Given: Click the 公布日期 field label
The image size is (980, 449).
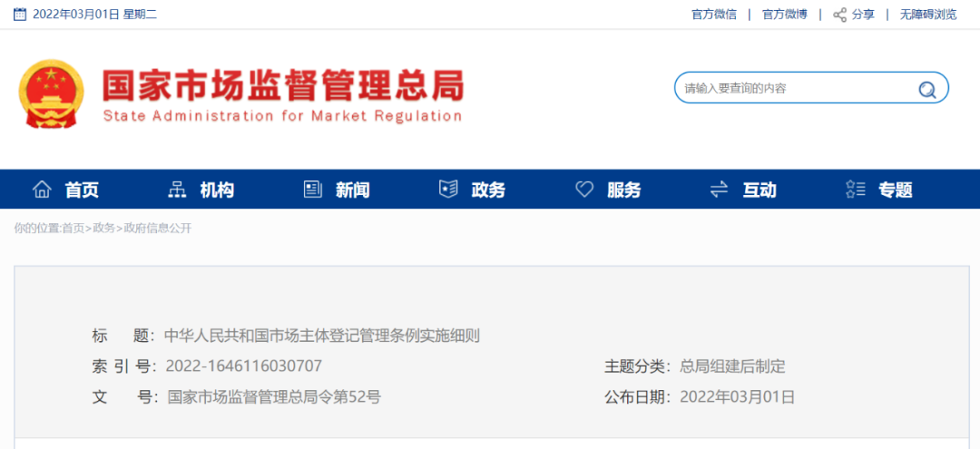Looking at the screenshot, I should [x=638, y=396].
